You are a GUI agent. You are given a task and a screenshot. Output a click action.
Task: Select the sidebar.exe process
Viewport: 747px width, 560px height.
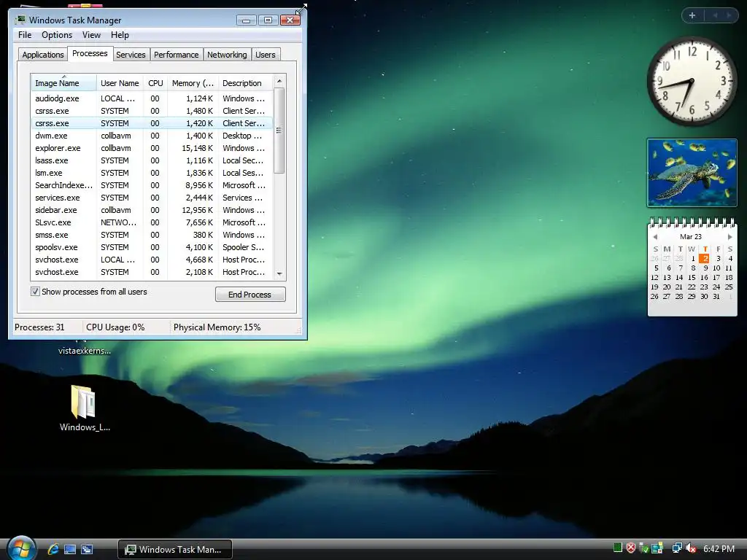pos(152,210)
